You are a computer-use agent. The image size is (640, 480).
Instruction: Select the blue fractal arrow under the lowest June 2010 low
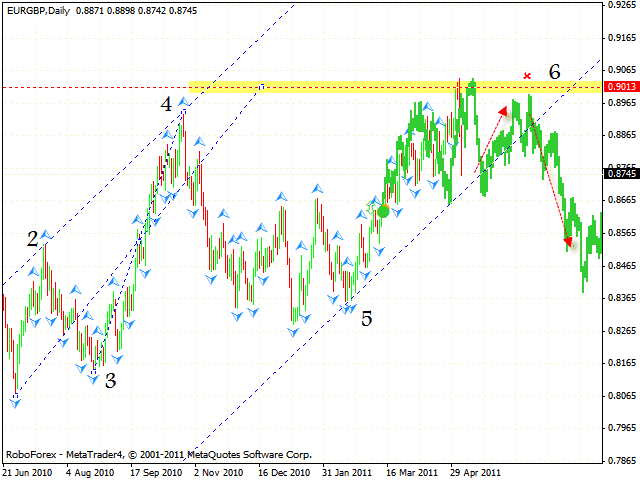15,402
